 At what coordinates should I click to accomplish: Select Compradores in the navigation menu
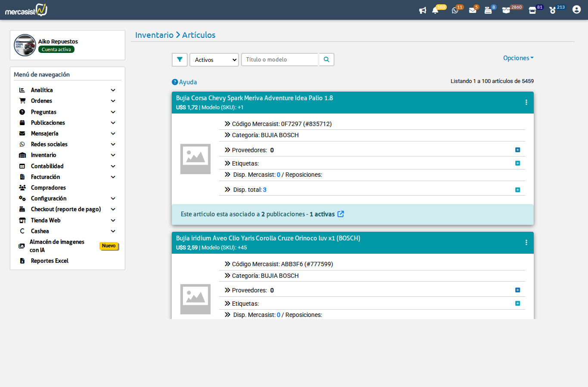(x=48, y=188)
